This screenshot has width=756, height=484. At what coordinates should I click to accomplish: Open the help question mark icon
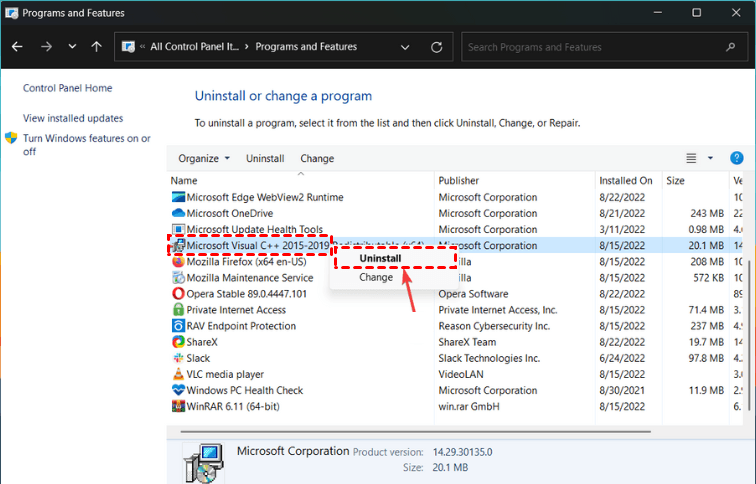(737, 158)
